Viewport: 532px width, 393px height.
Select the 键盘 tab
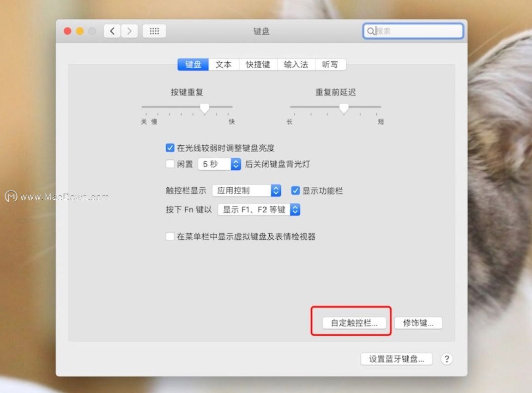coord(193,65)
